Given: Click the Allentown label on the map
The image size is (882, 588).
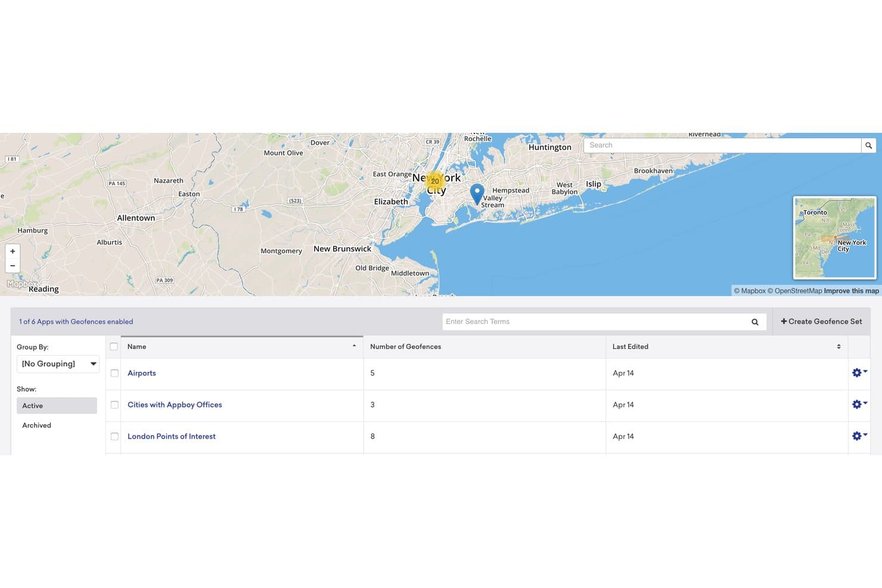Looking at the screenshot, I should tap(136, 218).
